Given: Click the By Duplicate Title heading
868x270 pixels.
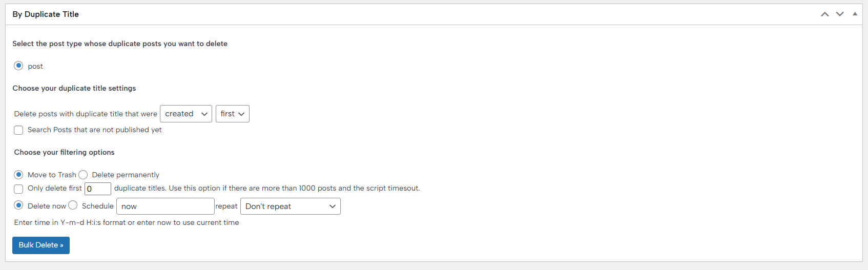Looking at the screenshot, I should 46,14.
